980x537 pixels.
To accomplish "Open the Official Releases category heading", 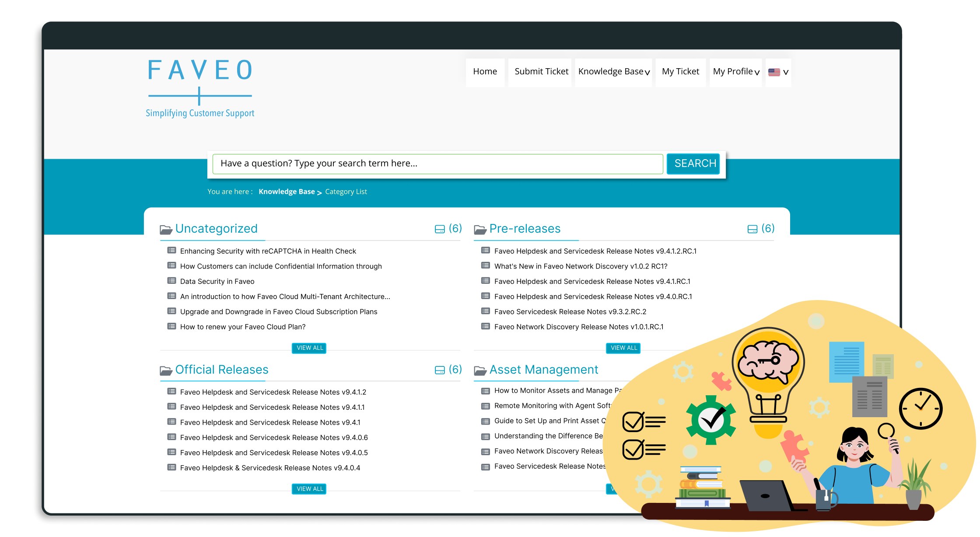I will (222, 370).
